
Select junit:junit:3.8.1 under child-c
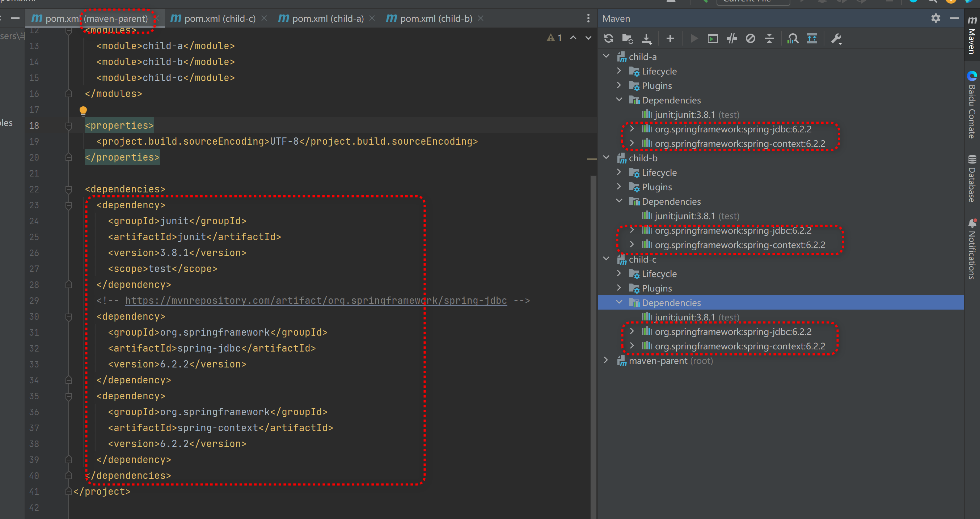690,317
